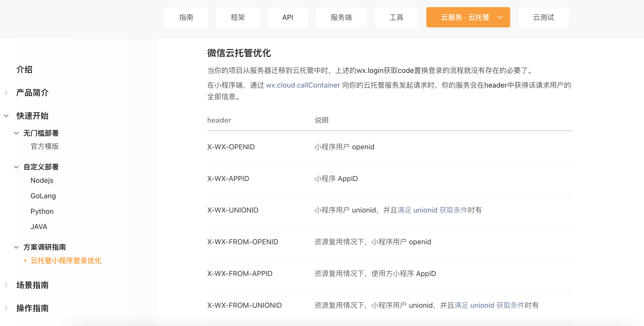Open the 介绍 sidebar item
Viewport: 644px width, 326px height.
(x=24, y=70)
